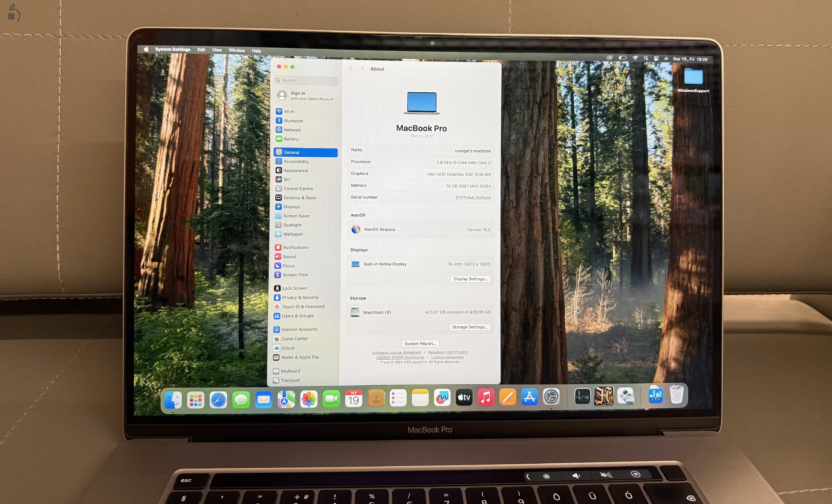Open the Help menu
Image resolution: width=832 pixels, height=504 pixels.
(x=256, y=51)
